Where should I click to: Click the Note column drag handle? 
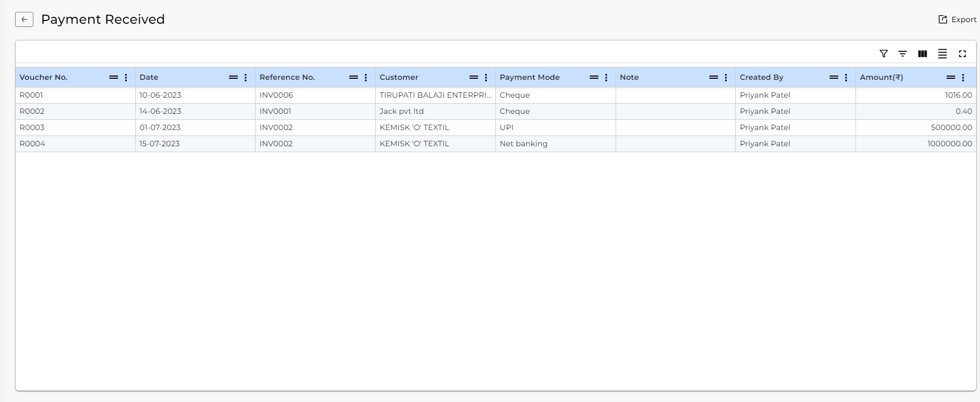click(x=714, y=77)
